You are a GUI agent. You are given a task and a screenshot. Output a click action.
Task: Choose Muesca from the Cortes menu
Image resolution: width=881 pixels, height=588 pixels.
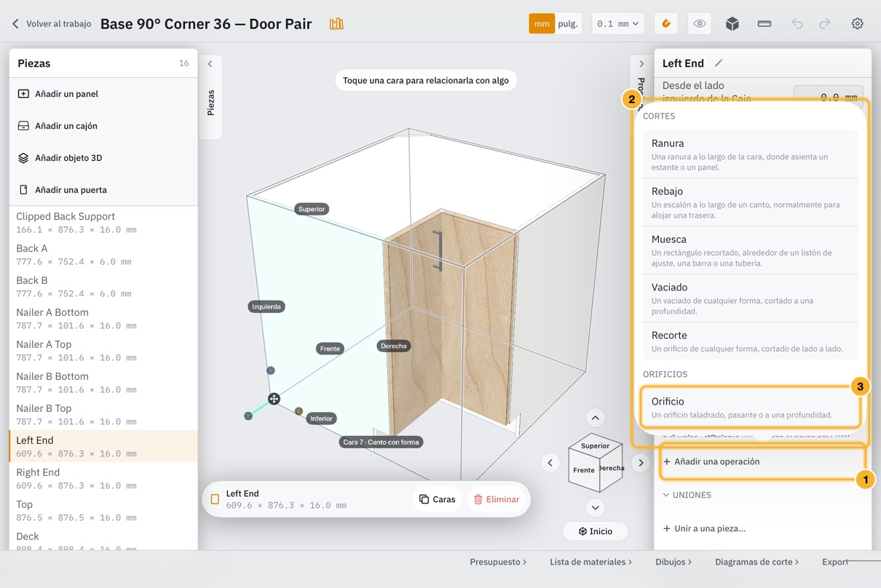point(750,250)
